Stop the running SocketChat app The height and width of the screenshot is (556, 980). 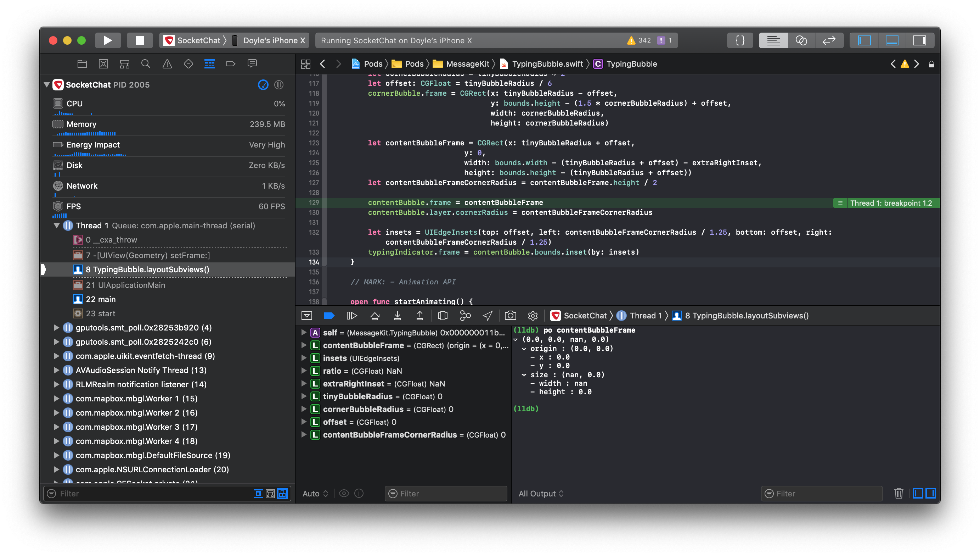pos(140,40)
